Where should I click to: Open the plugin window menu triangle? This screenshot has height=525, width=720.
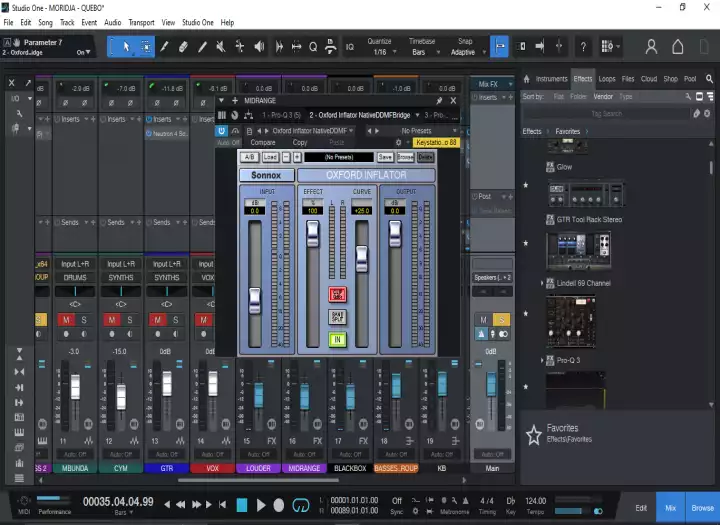(221, 101)
